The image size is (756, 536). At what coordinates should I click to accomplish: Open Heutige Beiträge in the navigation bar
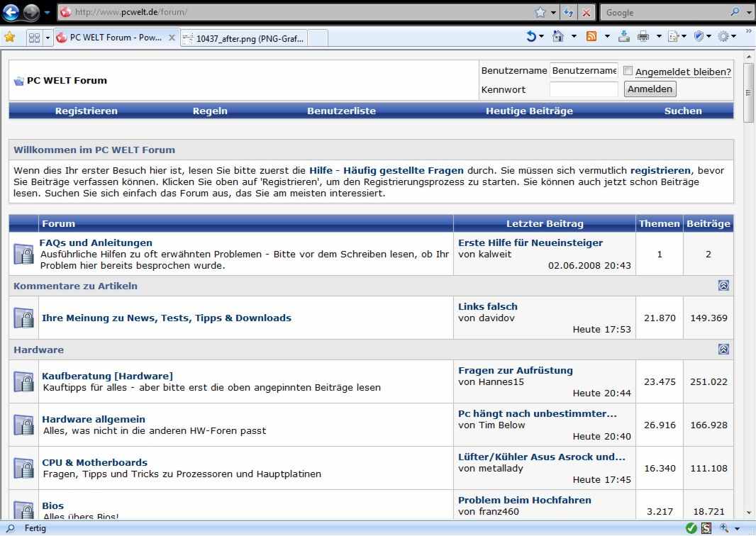point(529,111)
